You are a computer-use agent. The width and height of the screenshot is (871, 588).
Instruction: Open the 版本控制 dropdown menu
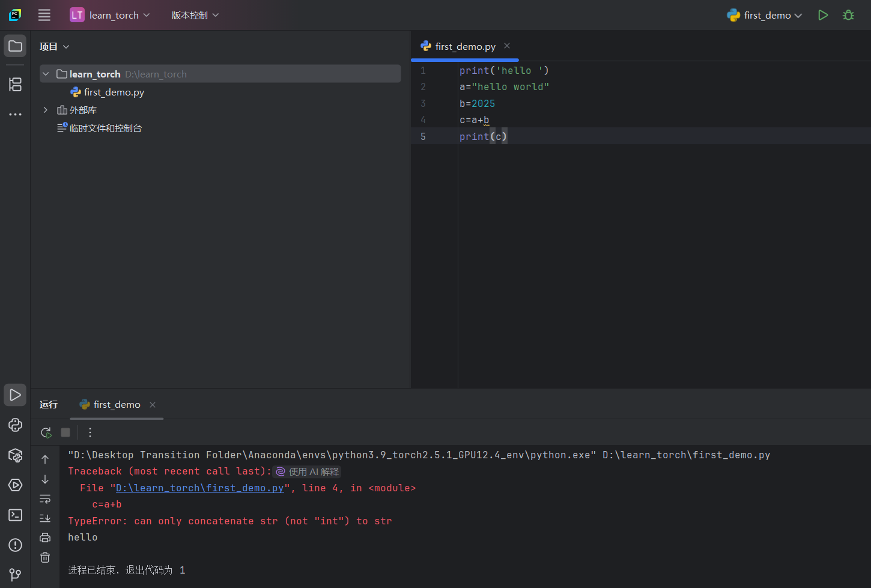tap(195, 14)
